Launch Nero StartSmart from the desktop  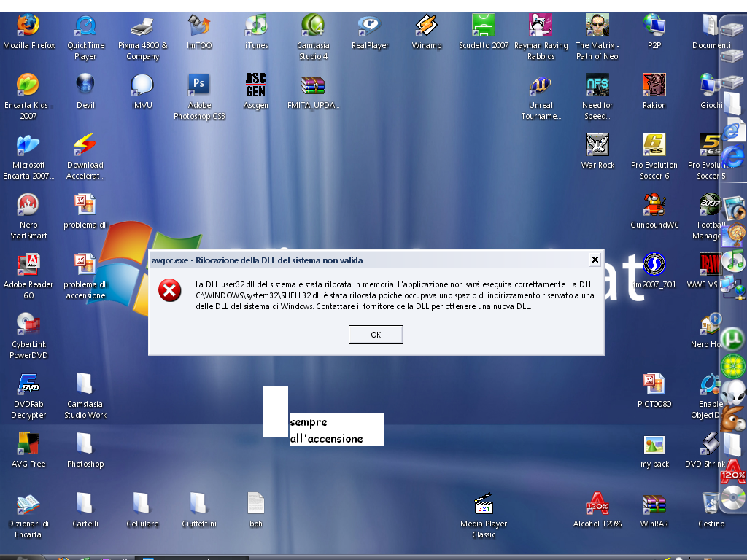pyautogui.click(x=28, y=217)
